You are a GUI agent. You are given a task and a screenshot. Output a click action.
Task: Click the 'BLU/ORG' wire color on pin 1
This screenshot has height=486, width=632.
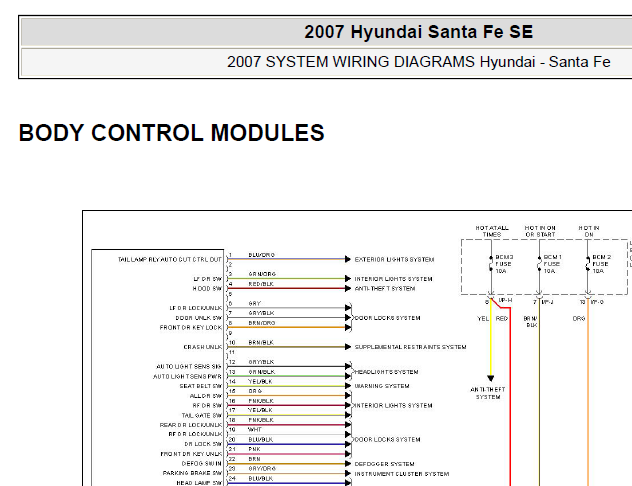(x=262, y=255)
